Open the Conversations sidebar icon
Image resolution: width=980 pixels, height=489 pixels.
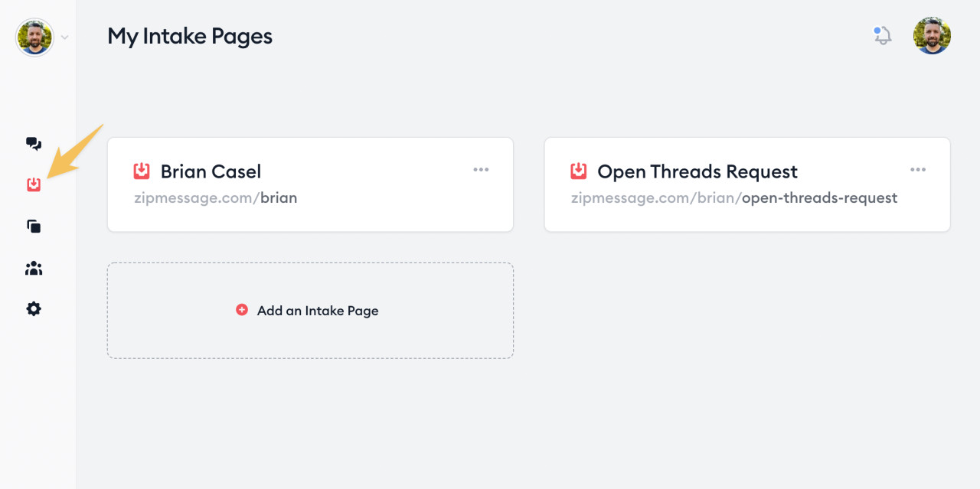pyautogui.click(x=34, y=143)
